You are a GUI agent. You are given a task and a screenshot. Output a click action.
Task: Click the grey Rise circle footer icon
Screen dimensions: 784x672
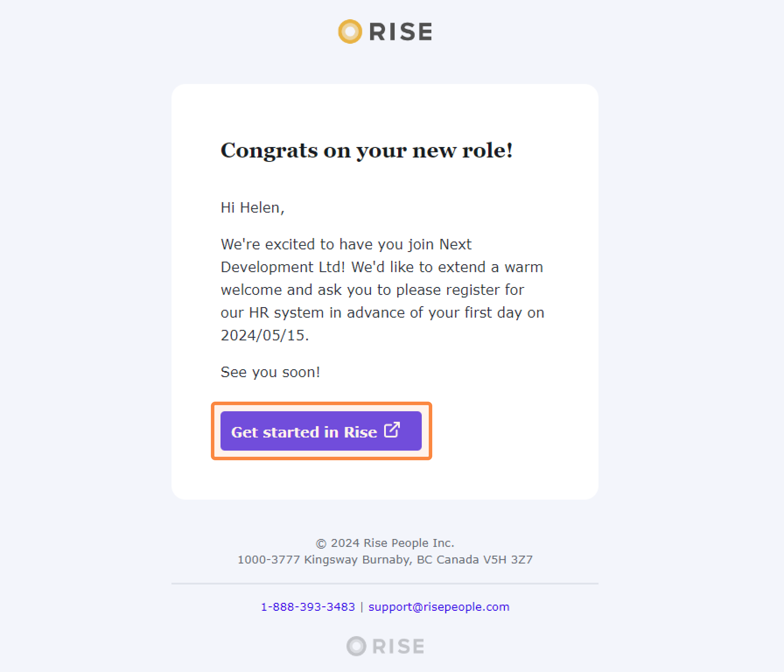pos(356,646)
